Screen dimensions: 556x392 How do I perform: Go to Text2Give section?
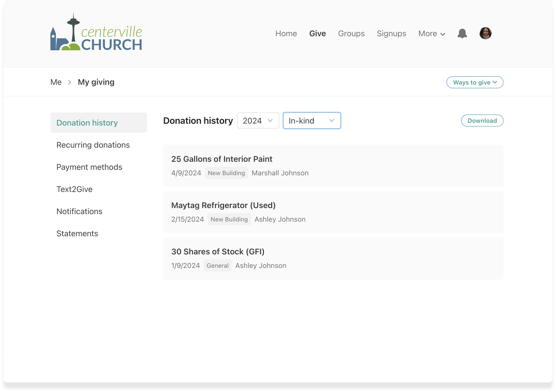coord(74,189)
